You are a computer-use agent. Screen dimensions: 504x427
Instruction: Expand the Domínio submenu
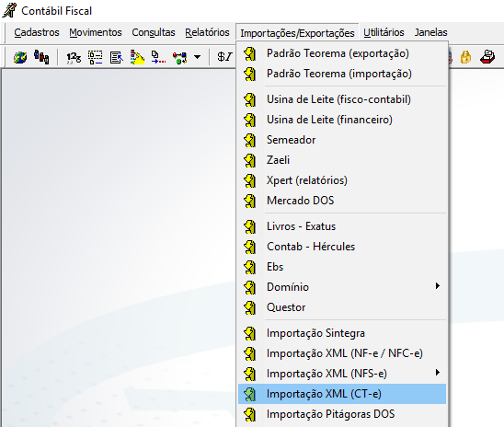(x=342, y=287)
